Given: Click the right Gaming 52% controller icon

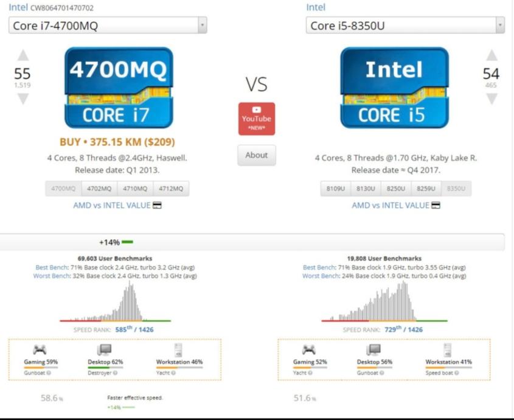Looking at the screenshot, I should click(309, 349).
